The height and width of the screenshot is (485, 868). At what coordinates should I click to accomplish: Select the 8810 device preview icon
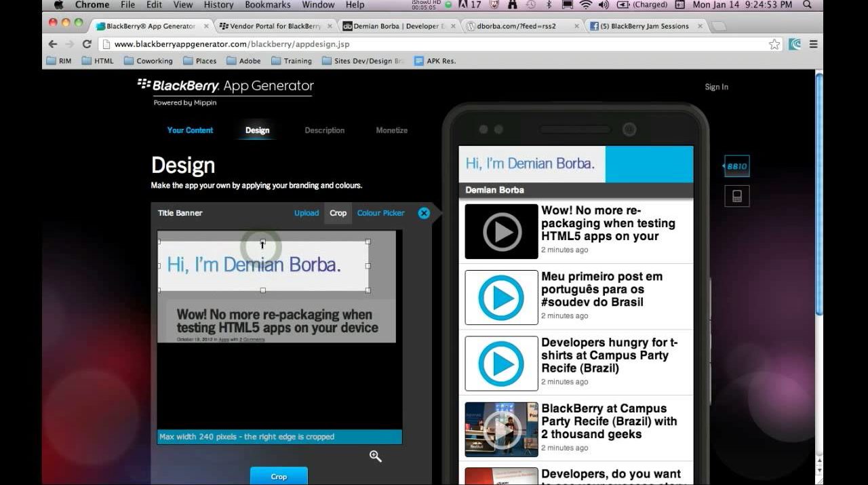736,166
